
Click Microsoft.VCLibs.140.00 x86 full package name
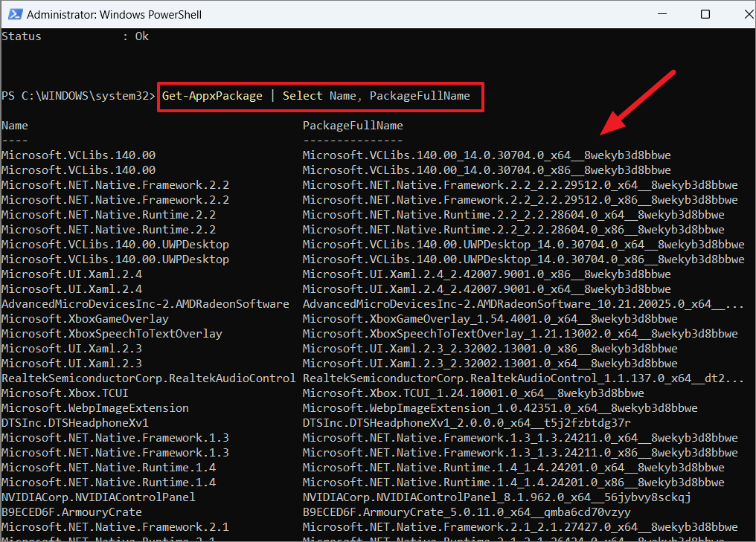tap(487, 170)
